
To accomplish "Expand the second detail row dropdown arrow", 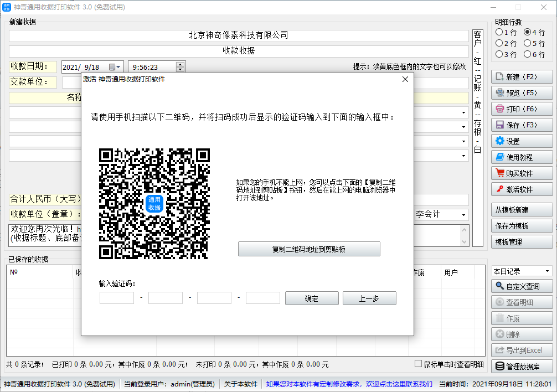I will pos(463,127).
